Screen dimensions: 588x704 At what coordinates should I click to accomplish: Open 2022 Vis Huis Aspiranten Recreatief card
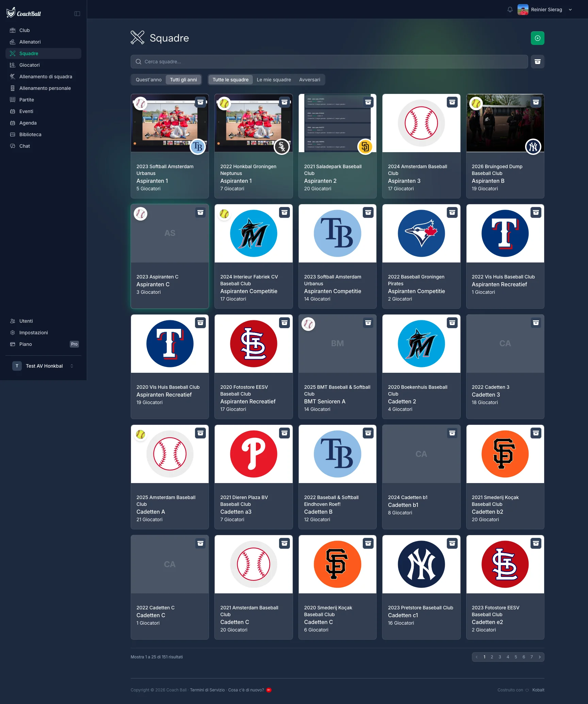(505, 256)
